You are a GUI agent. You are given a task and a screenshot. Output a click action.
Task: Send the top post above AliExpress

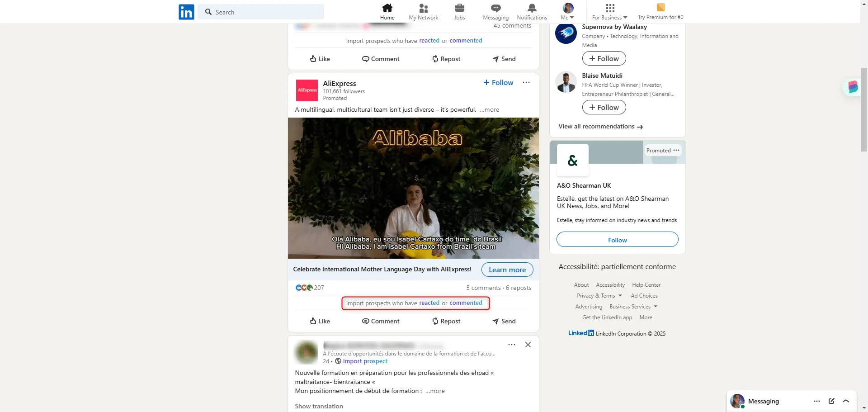point(504,59)
